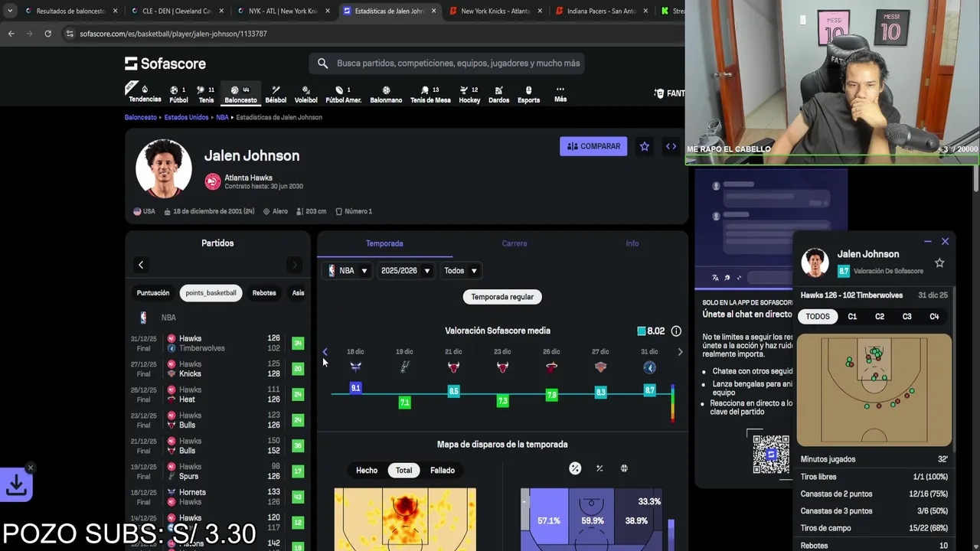Switch to the Temporada tab
Viewport: 980px width, 551px height.
click(x=384, y=243)
